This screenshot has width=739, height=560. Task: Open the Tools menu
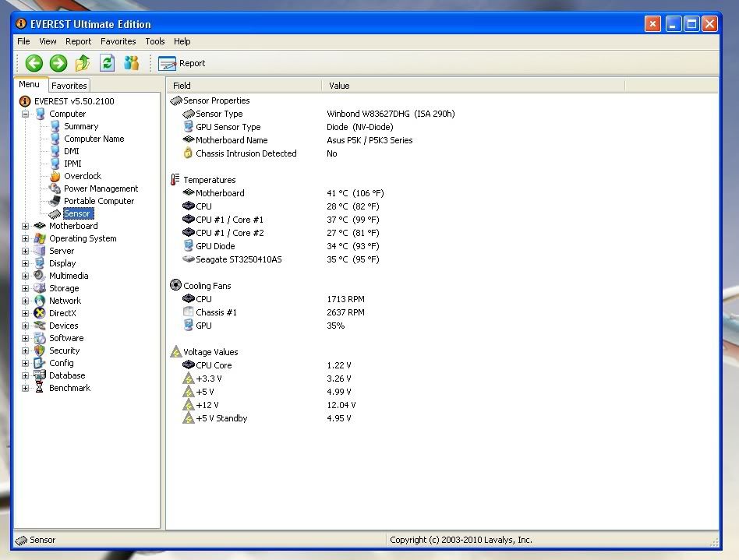pos(154,41)
